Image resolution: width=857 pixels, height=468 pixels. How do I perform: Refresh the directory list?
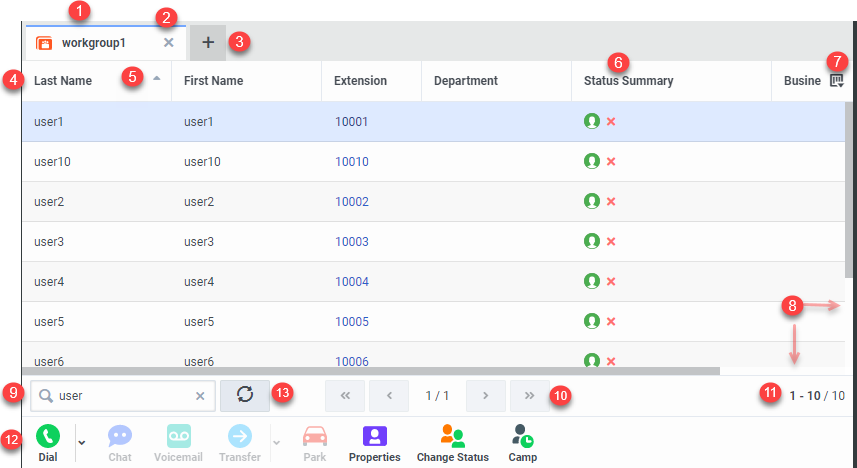point(244,395)
